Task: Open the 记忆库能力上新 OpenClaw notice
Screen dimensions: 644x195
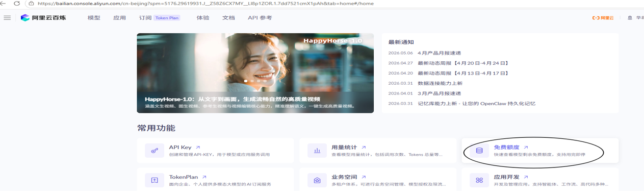Action: tap(477, 104)
